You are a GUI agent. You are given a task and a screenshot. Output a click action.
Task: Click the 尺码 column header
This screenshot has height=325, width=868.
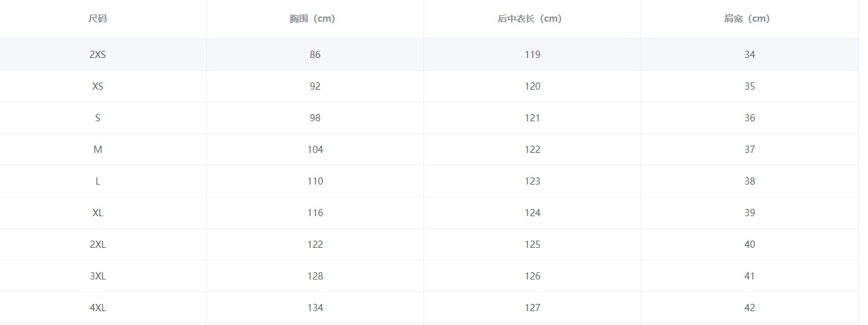(x=97, y=18)
